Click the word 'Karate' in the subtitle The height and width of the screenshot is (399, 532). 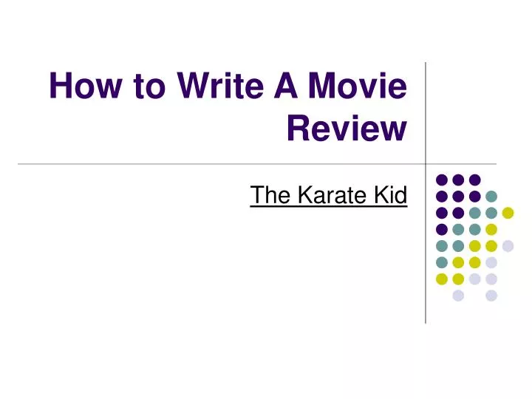332,195
